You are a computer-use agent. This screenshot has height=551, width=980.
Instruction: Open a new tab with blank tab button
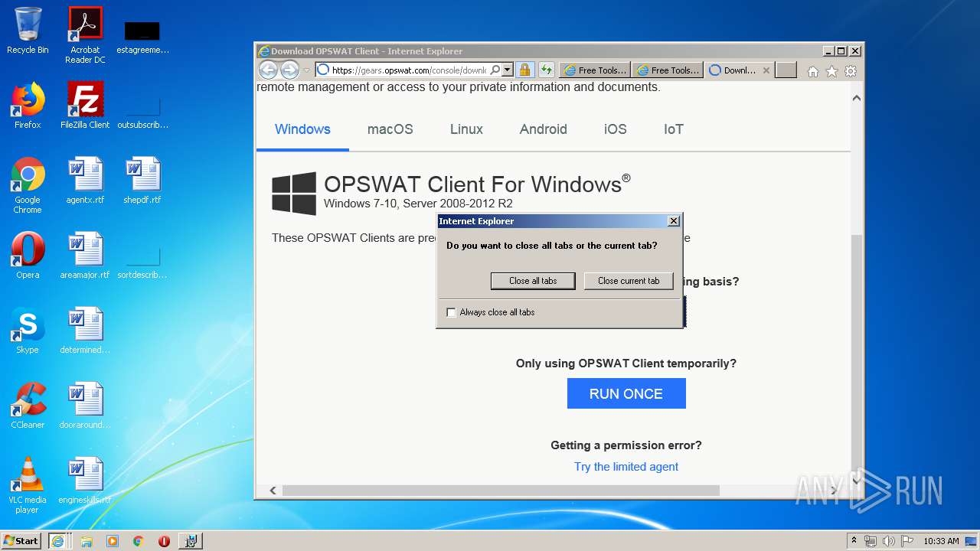tap(786, 70)
